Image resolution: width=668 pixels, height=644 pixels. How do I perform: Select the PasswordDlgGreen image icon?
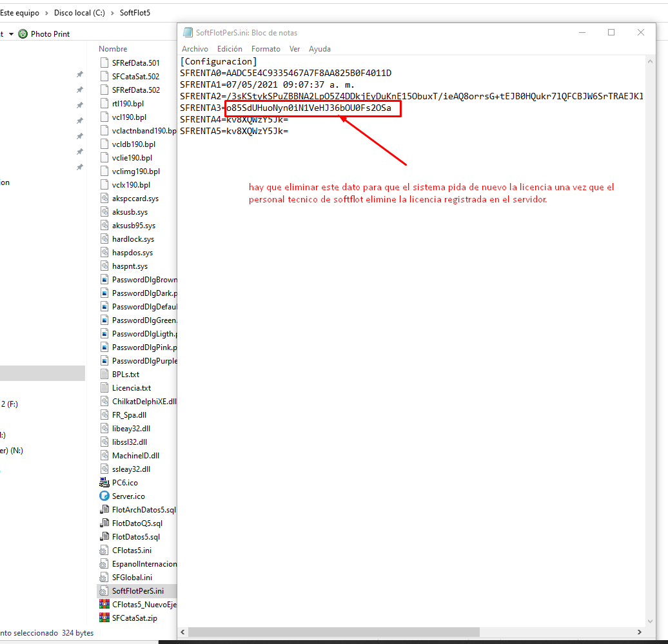[104, 320]
